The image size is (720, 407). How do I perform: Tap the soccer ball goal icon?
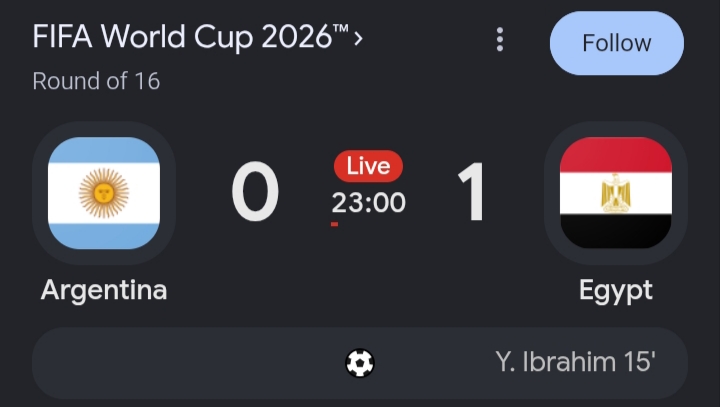360,363
